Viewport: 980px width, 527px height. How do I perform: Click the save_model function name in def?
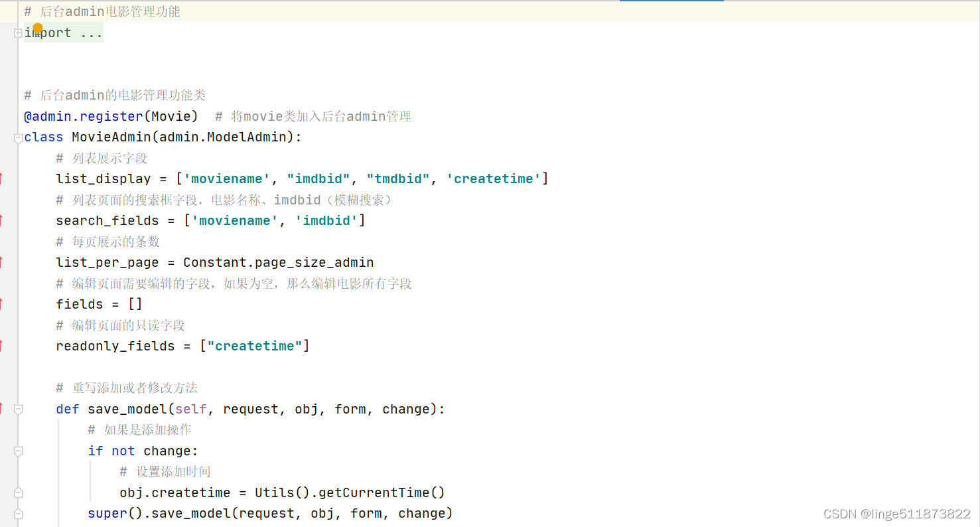tap(127, 409)
